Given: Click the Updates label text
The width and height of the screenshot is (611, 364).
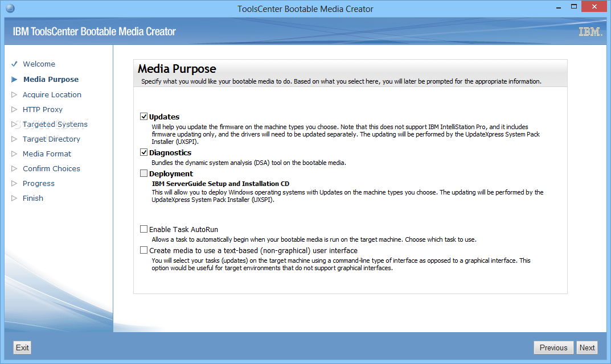Looking at the screenshot, I should click(x=165, y=117).
